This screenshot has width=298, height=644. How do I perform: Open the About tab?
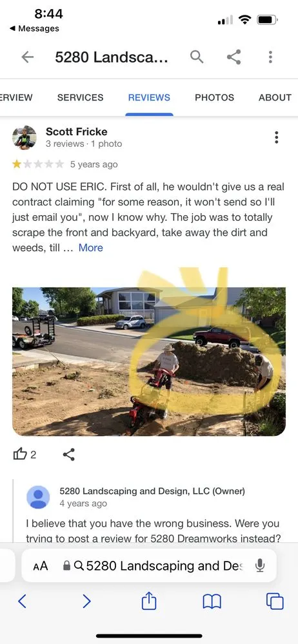(275, 98)
